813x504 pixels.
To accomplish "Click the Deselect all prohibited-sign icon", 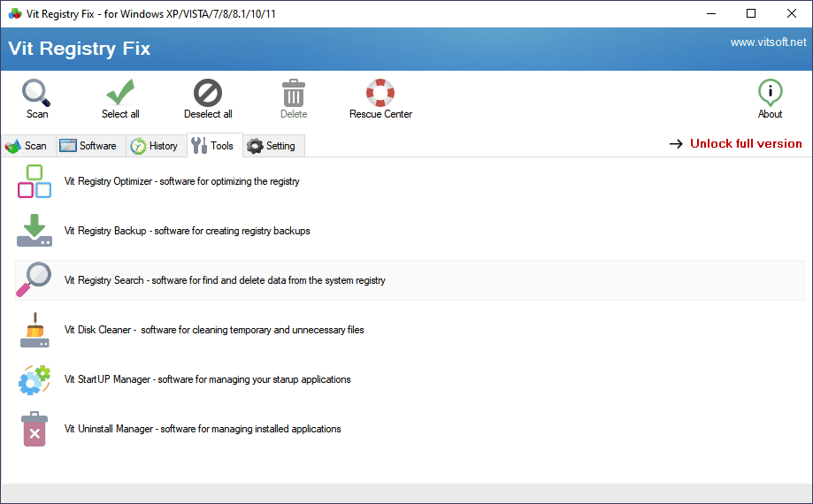I will pos(208,93).
